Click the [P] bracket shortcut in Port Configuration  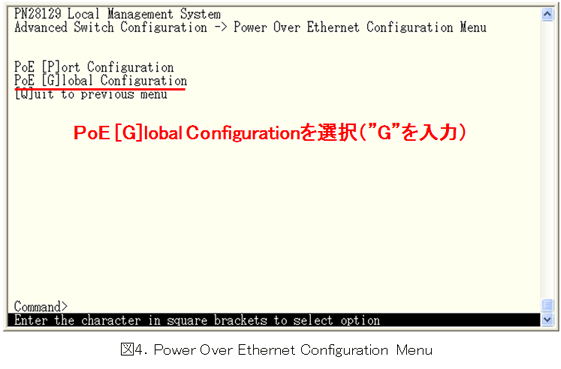coord(51,67)
